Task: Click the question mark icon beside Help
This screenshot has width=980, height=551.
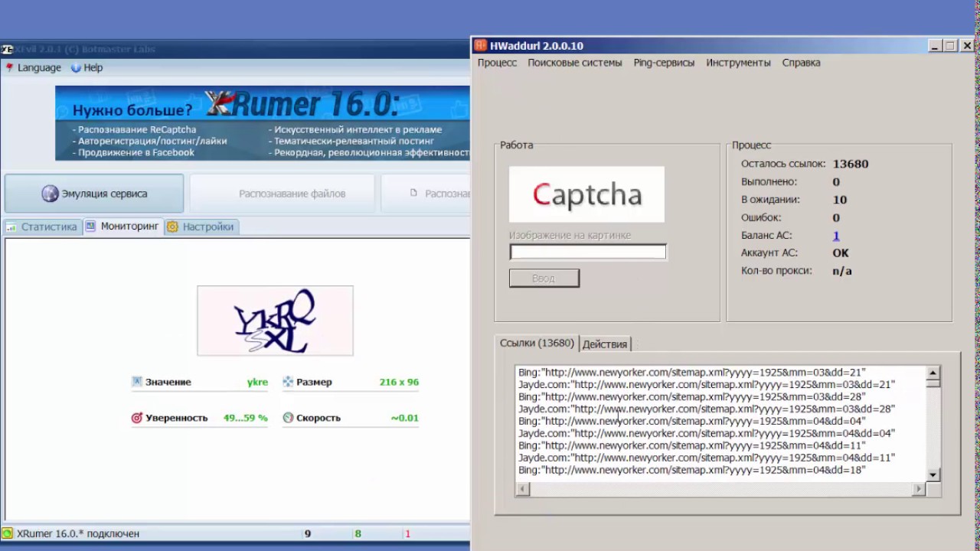Action: 76,67
